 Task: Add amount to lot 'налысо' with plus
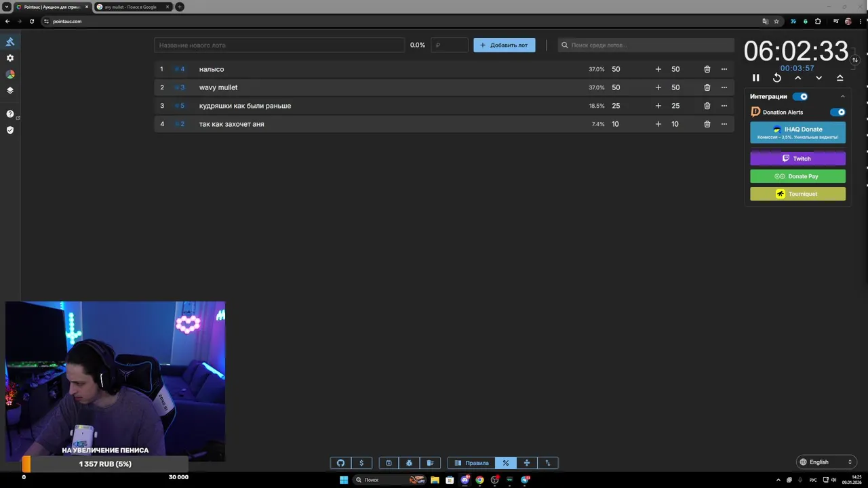click(x=658, y=69)
